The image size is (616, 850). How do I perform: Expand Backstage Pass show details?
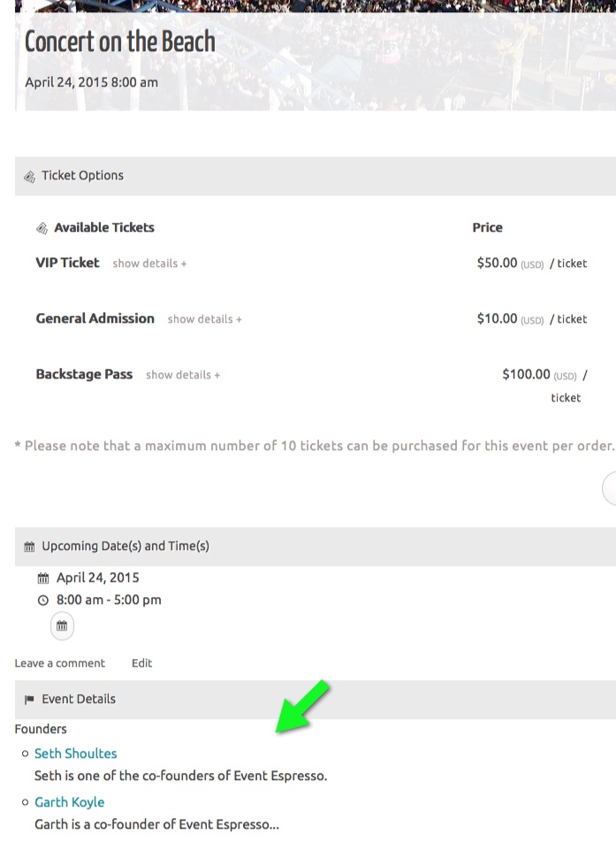(x=183, y=375)
